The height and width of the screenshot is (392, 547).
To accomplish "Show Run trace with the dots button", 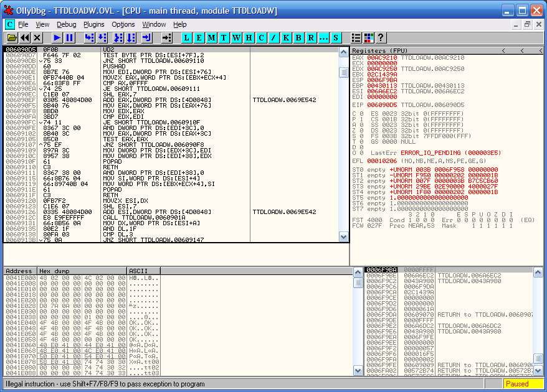I will point(323,37).
